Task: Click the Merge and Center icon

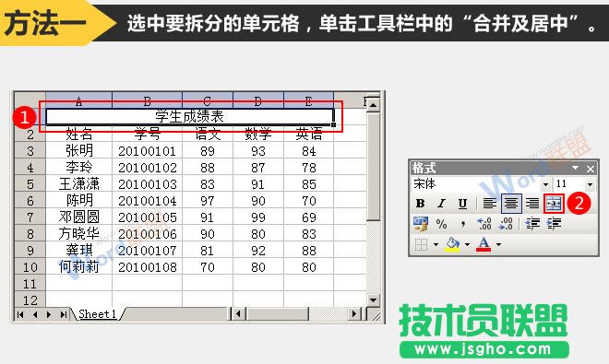Action: click(x=554, y=204)
